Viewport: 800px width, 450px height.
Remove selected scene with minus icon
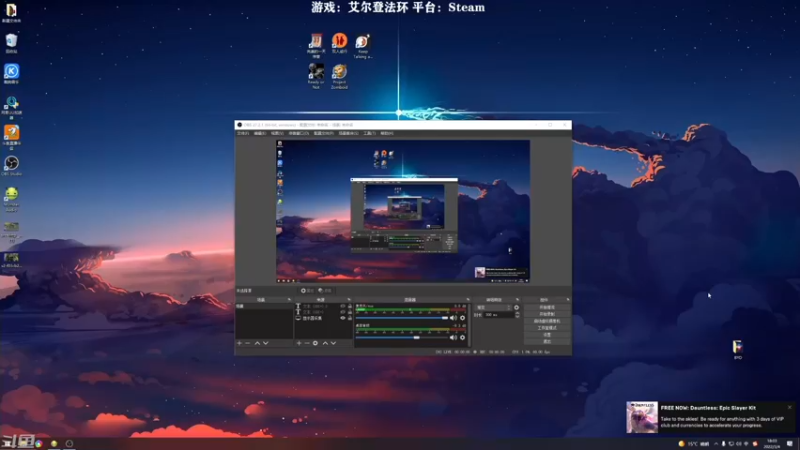pyautogui.click(x=247, y=343)
